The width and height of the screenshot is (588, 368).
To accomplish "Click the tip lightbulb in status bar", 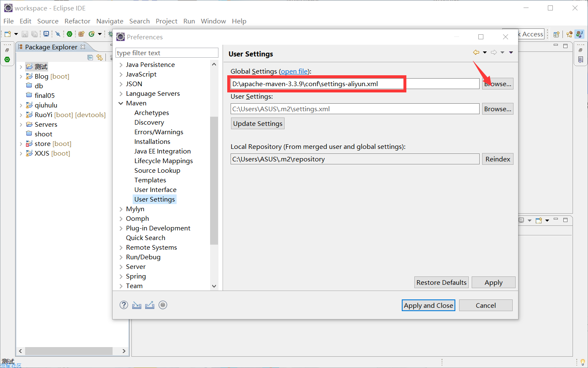I will [x=583, y=362].
